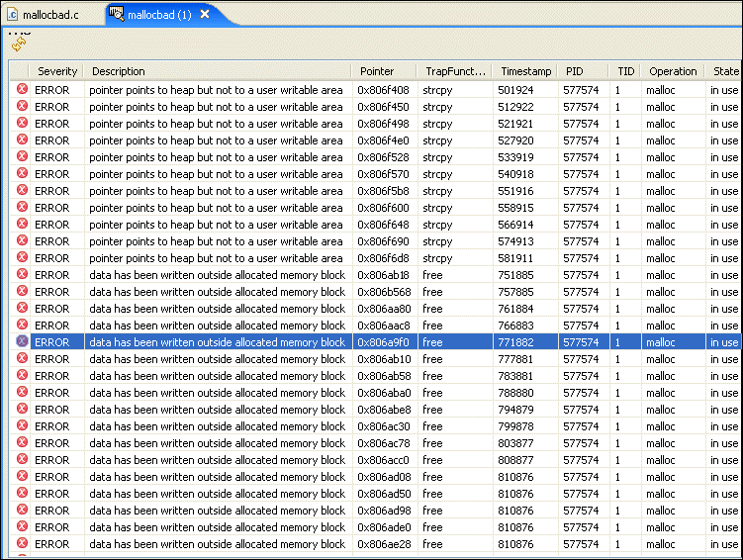Click the PID column header
This screenshot has height=560, width=743.
[575, 71]
